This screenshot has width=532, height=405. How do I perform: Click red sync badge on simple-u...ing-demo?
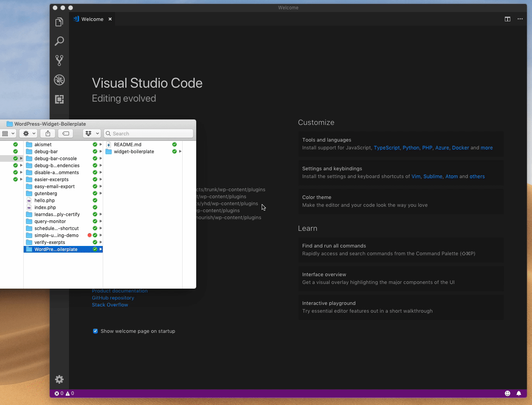pos(90,235)
